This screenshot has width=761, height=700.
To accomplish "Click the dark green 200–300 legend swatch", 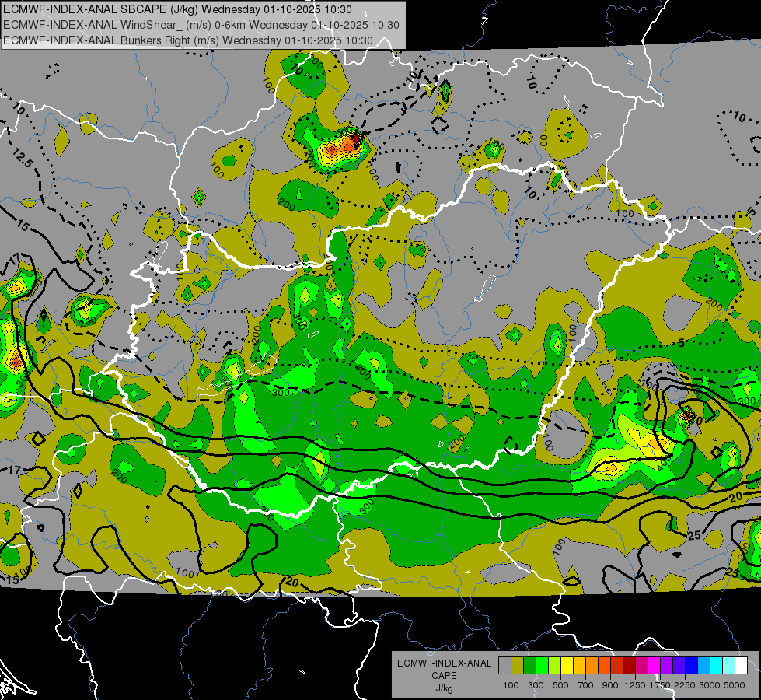I will click(529, 666).
